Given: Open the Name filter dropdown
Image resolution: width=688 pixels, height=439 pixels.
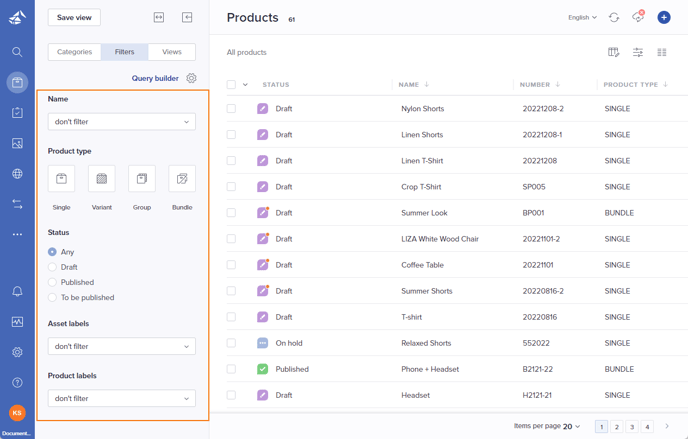Looking at the screenshot, I should pyautogui.click(x=121, y=122).
